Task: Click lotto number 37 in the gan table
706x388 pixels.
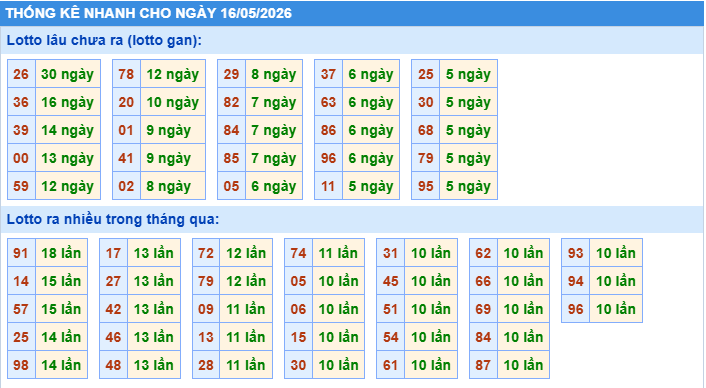Action: pyautogui.click(x=329, y=74)
